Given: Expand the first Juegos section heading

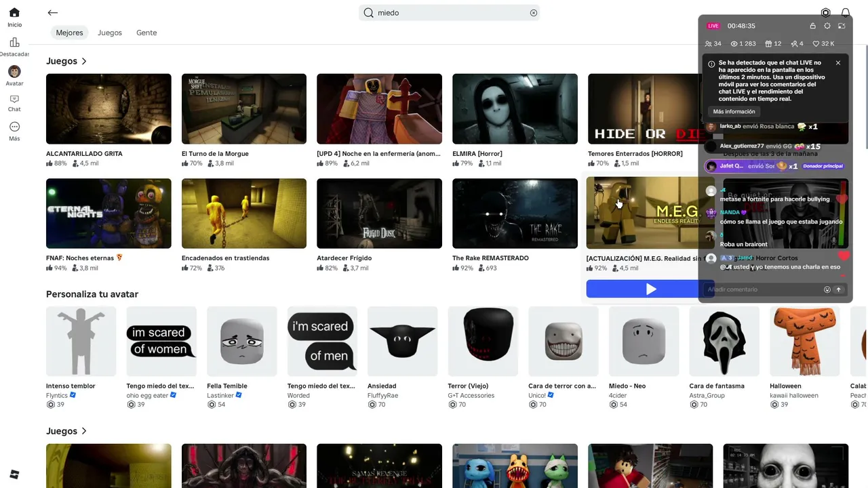Looking at the screenshot, I should pyautogui.click(x=66, y=61).
